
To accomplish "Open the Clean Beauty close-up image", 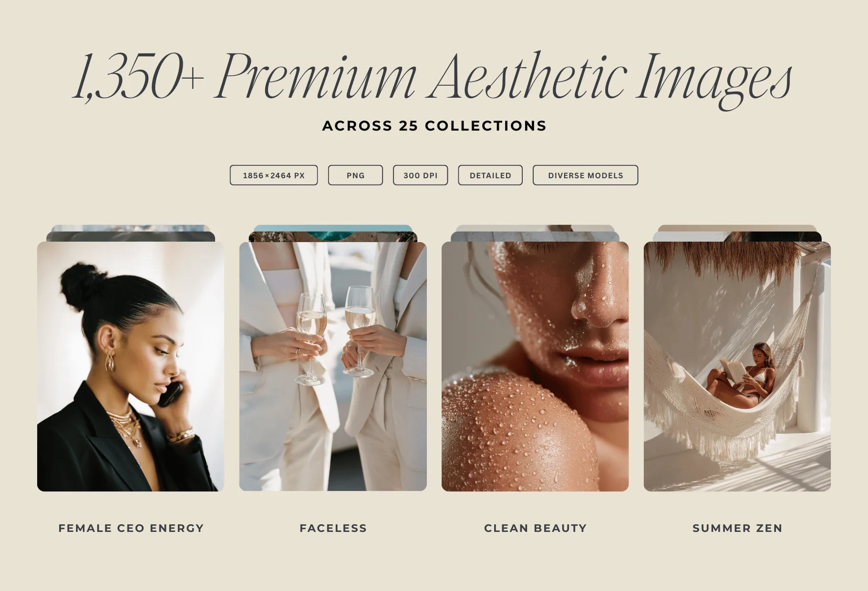I will pyautogui.click(x=535, y=366).
